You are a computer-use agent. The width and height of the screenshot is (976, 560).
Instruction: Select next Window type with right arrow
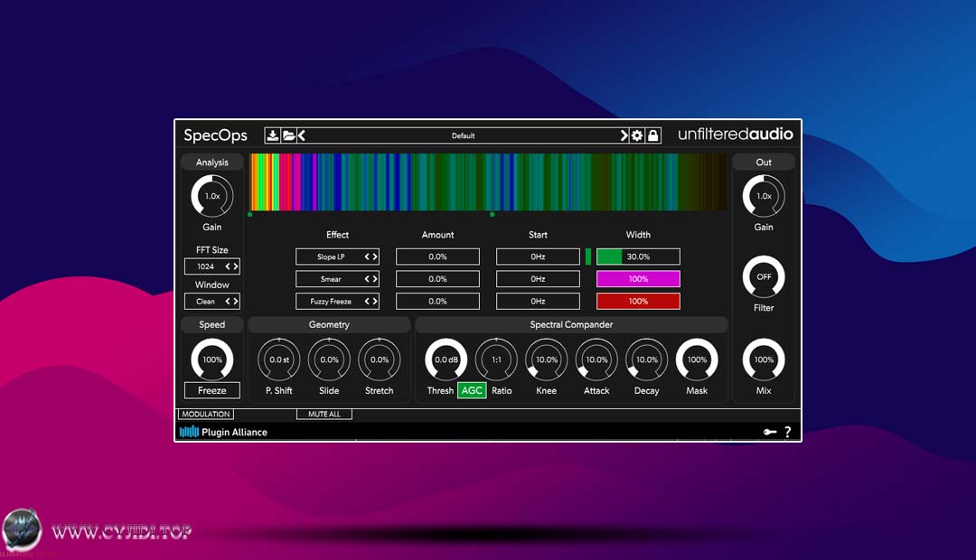[235, 301]
